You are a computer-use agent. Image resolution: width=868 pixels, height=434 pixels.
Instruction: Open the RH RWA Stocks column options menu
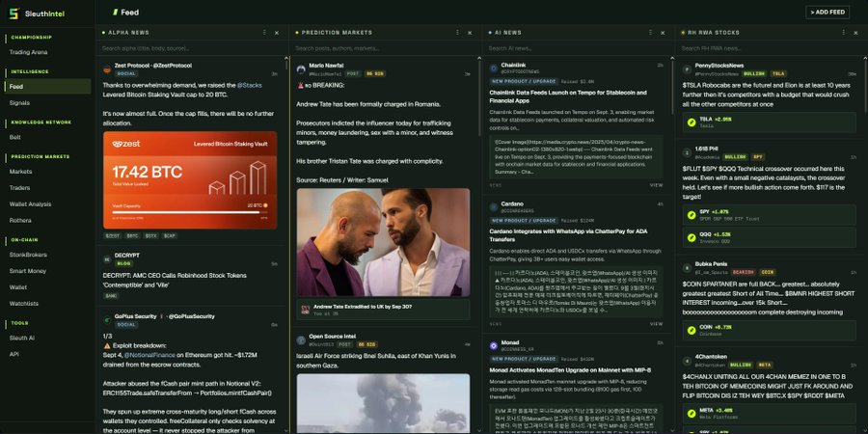[844, 33]
